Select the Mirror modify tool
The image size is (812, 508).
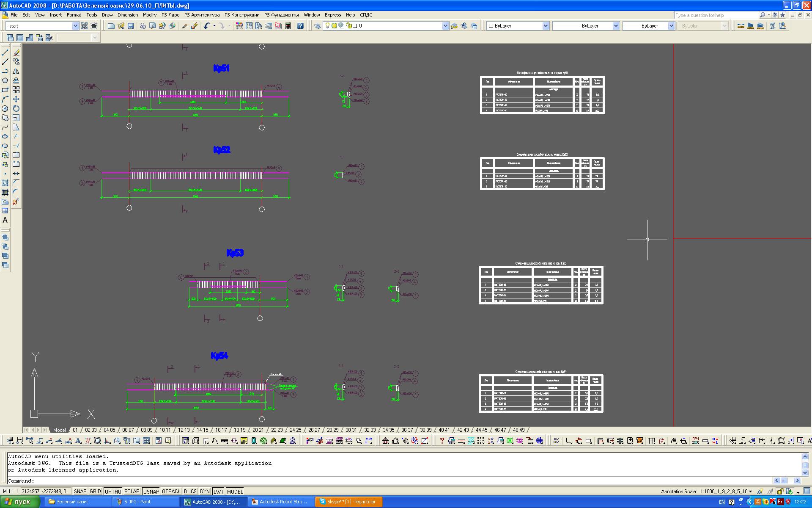(16, 71)
